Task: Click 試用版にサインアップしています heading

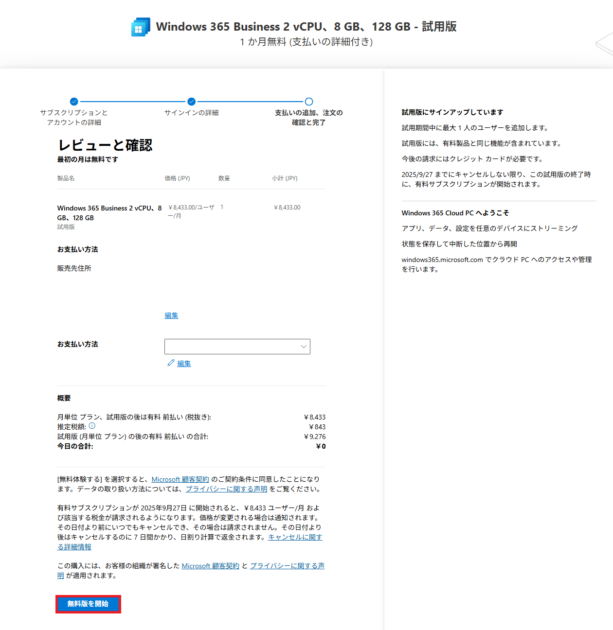Action: click(x=452, y=112)
